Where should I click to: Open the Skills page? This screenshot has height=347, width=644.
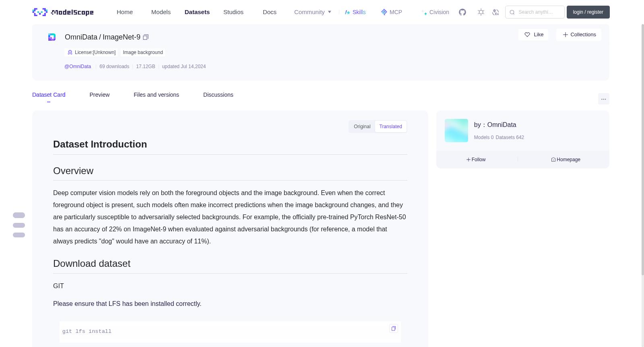point(355,12)
